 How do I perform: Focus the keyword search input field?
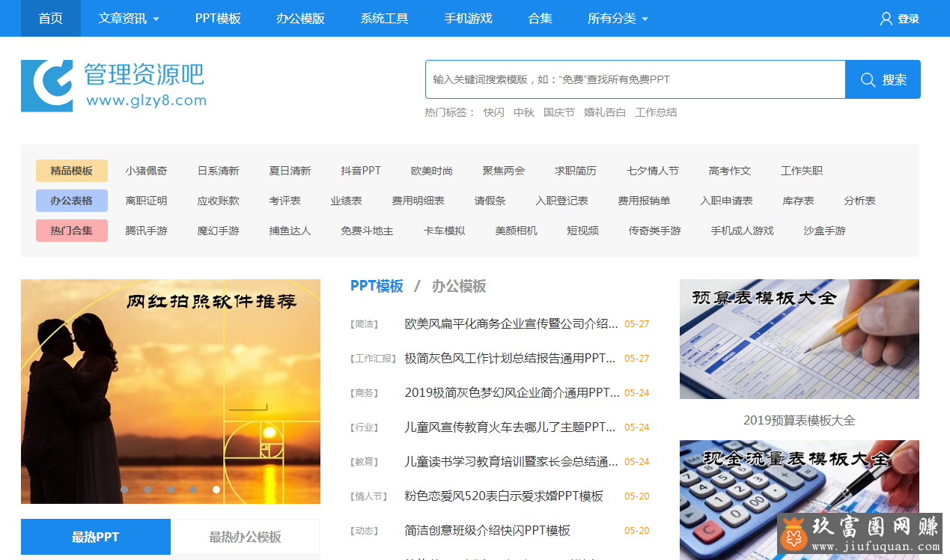(x=635, y=79)
